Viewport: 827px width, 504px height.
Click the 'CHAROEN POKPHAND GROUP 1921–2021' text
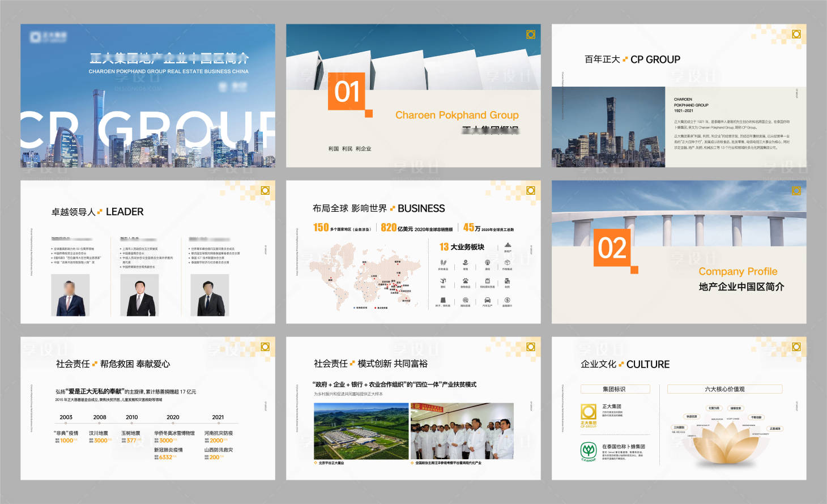click(691, 105)
